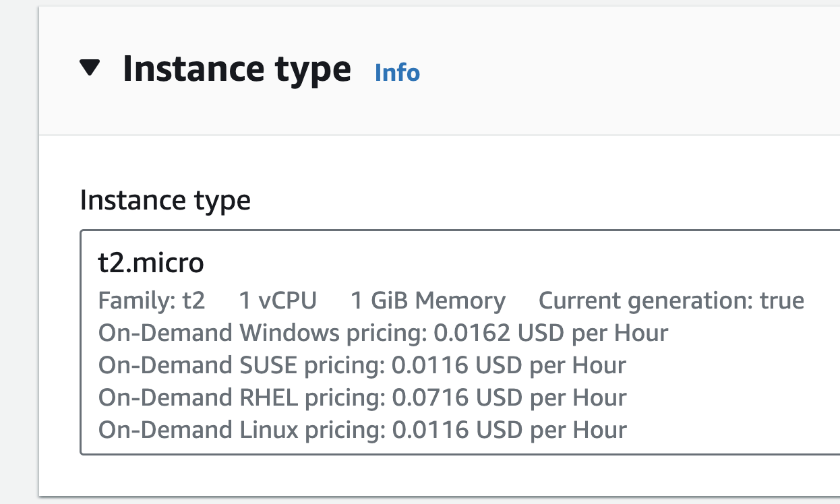Select the t2.micro instance name text
The height and width of the screenshot is (504, 840).
(x=151, y=263)
